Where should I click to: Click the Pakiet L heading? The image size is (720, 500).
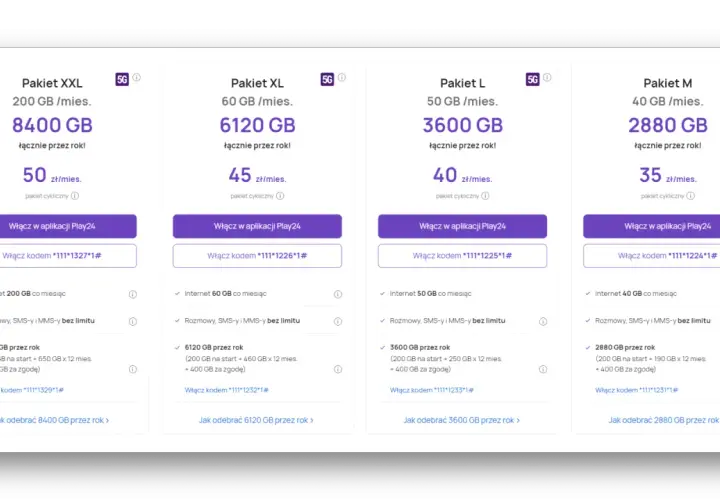462,83
